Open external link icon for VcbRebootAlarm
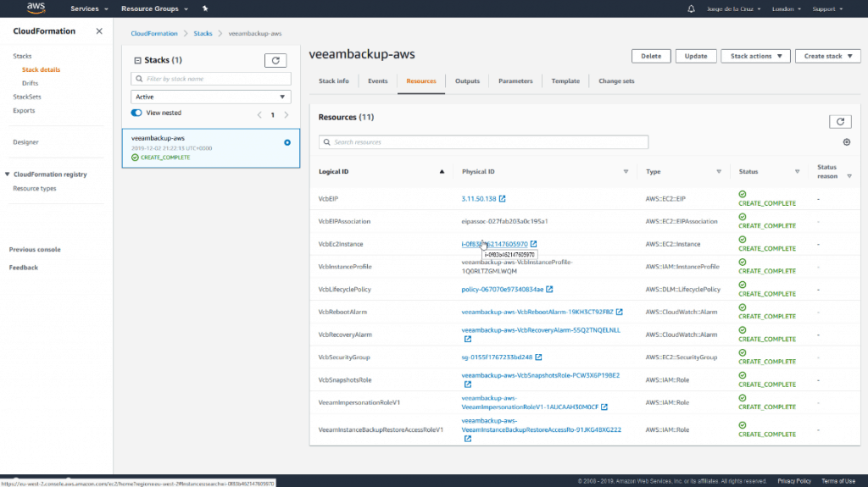Viewport: 868px width, 487px height. 620,313
